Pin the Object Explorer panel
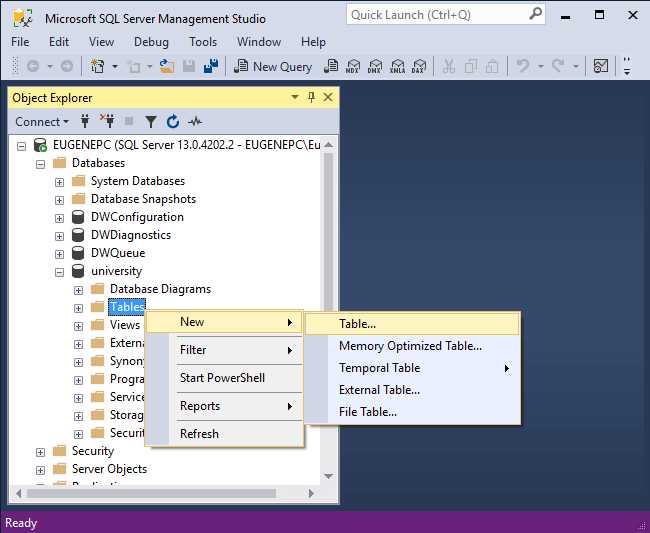The width and height of the screenshot is (650, 533). coord(311,98)
